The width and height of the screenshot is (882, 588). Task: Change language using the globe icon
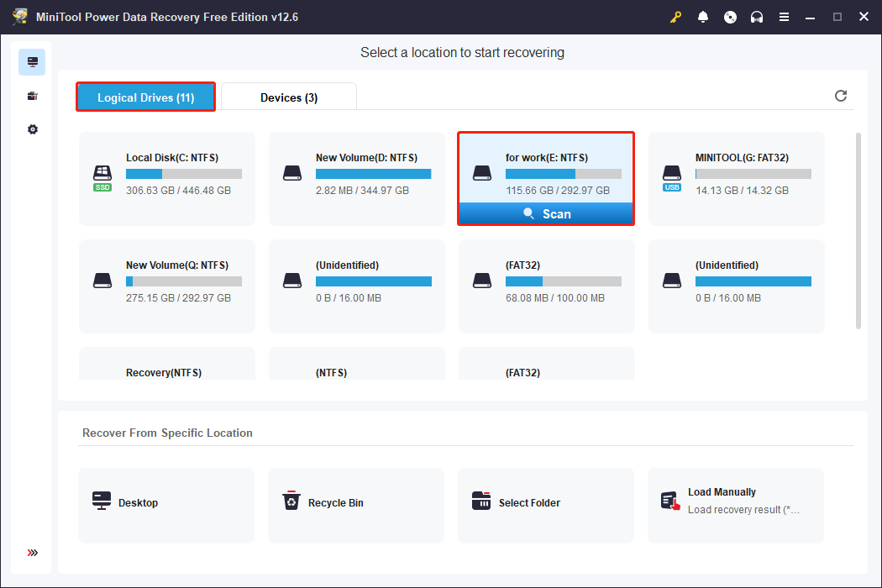[x=730, y=16]
